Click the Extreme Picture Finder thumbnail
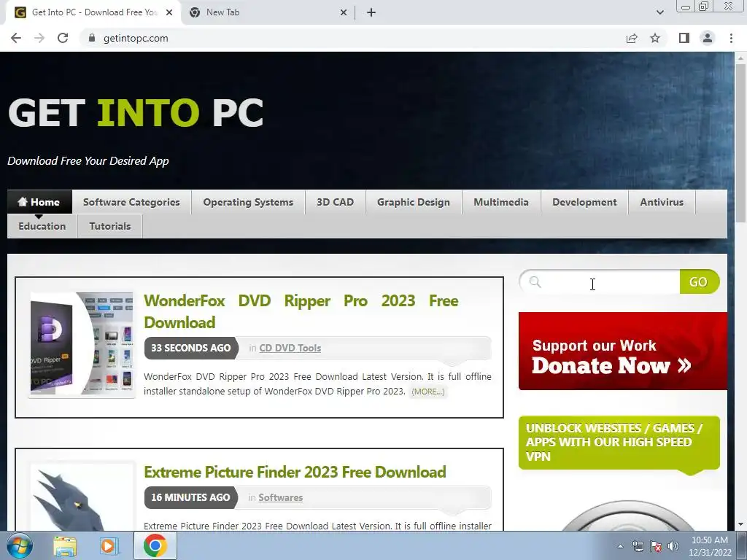This screenshot has height=560, width=747. tap(82, 497)
